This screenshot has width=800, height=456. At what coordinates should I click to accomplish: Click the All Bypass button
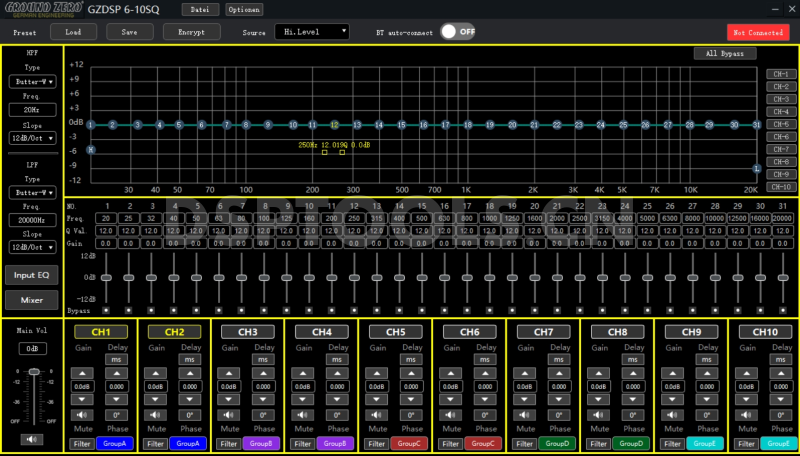(725, 53)
